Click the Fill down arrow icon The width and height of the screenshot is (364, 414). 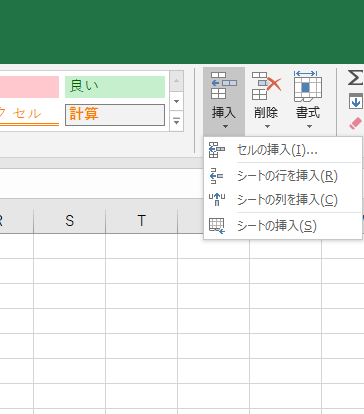356,101
